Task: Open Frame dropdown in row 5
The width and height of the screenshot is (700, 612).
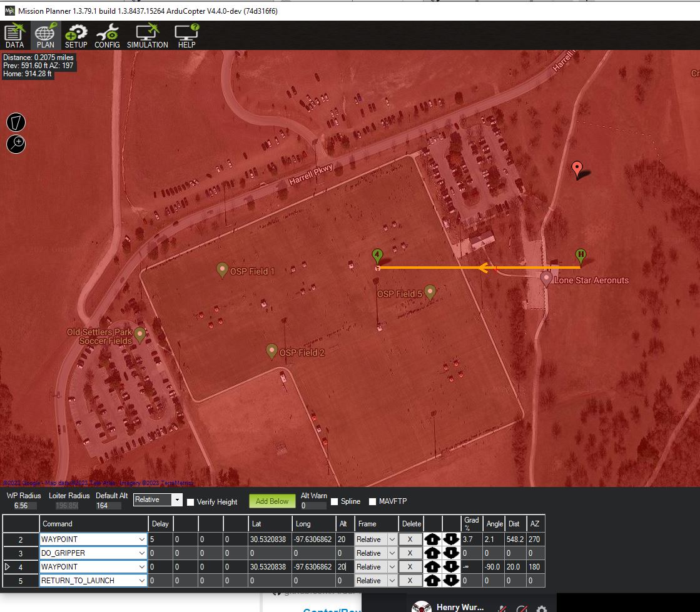Action: [392, 581]
